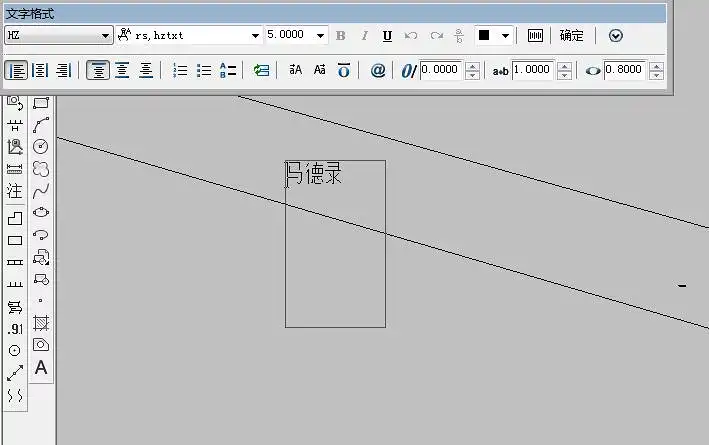The width and height of the screenshot is (709, 445).
Task: Expand the rs,hztxt font dropdown
Action: [x=255, y=36]
